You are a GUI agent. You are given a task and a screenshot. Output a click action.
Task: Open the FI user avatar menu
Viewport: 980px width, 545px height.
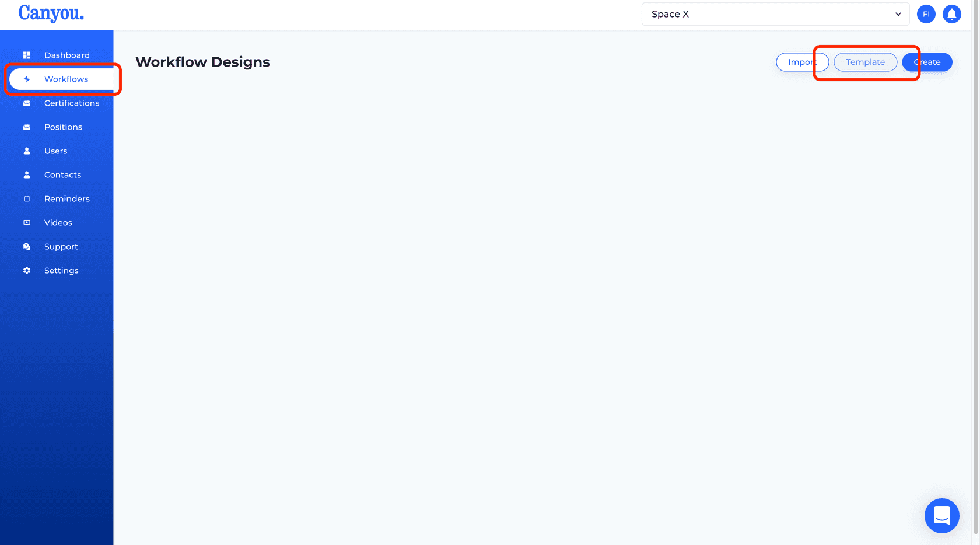click(926, 14)
